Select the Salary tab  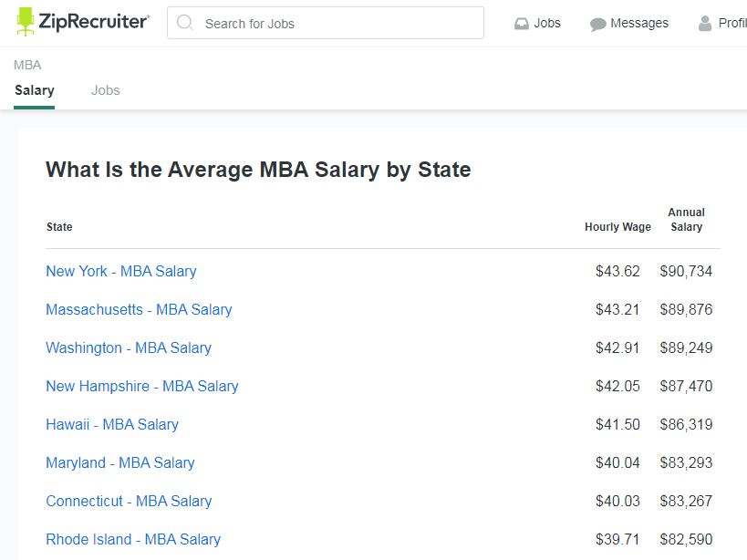pyautogui.click(x=35, y=90)
